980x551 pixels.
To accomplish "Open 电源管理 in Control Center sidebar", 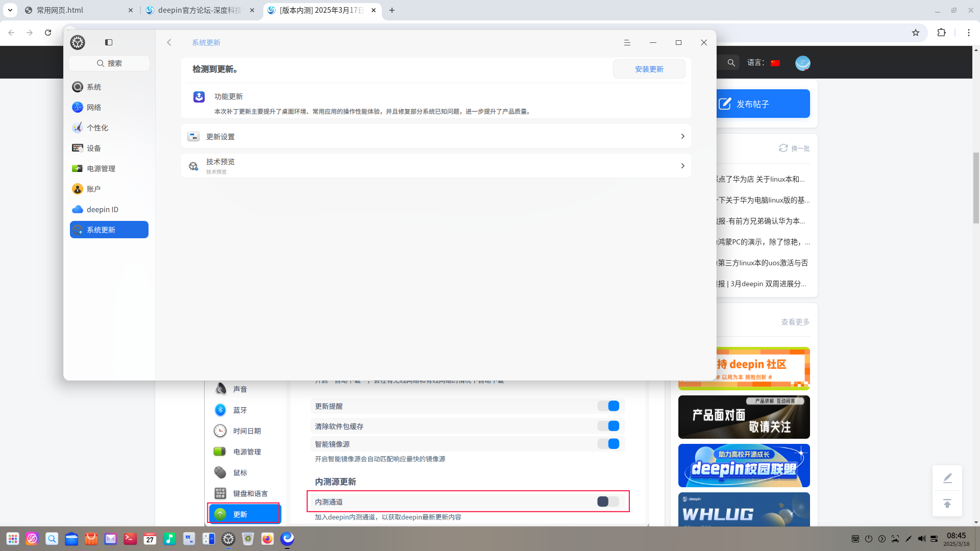I will (109, 168).
